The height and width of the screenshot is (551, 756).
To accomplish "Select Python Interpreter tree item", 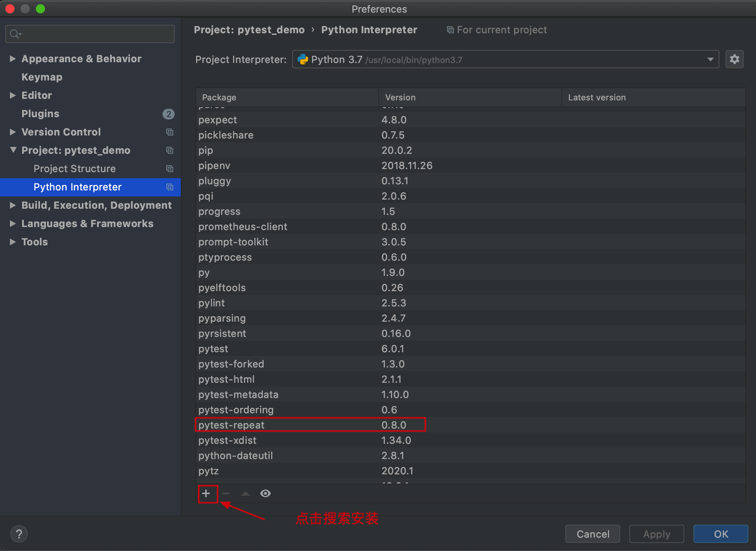I will (x=90, y=187).
